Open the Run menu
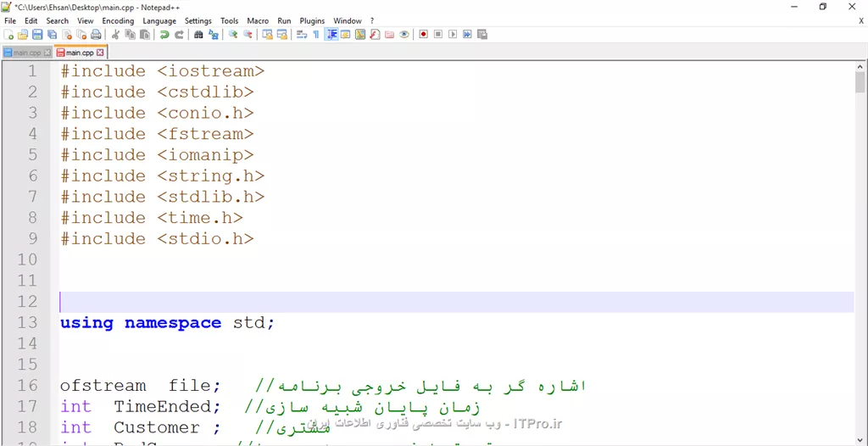 [284, 21]
